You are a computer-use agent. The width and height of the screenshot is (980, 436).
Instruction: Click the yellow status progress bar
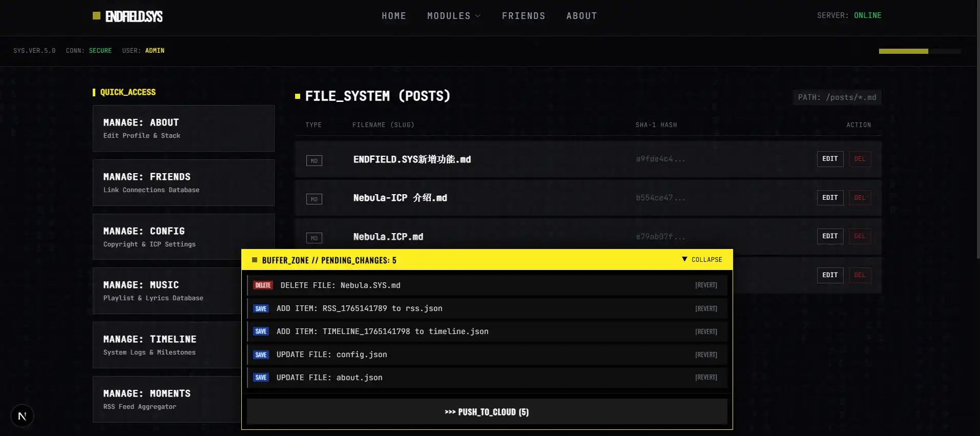pos(903,51)
